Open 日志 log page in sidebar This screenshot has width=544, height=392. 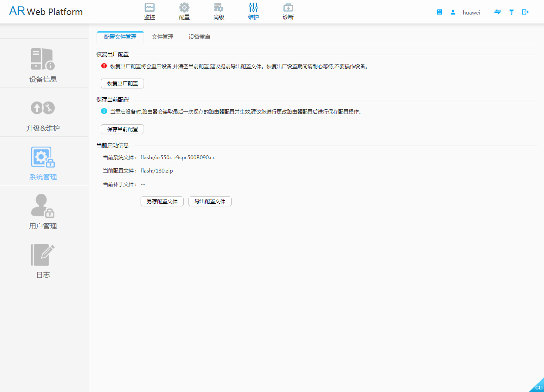click(43, 260)
